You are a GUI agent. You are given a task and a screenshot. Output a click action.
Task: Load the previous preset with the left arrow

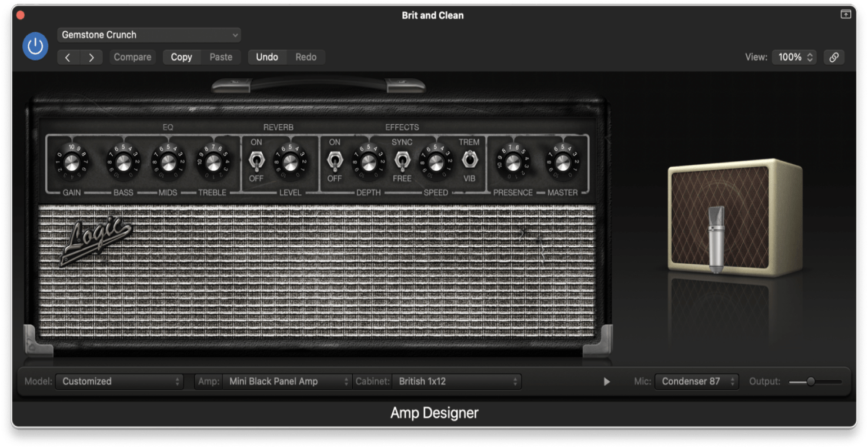click(x=68, y=57)
